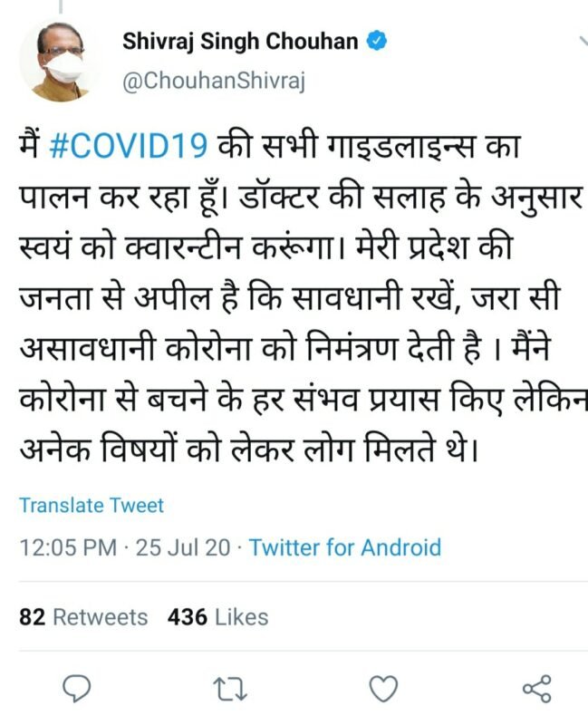The image size is (588, 725).
Task: Tap the reply speech bubble icon
Action: 76,689
